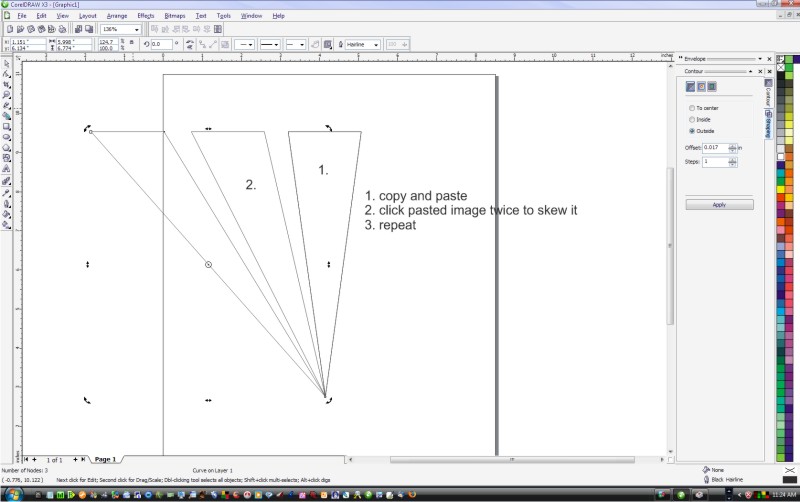This screenshot has height=502, width=800.
Task: Click the Open file icon
Action: tap(20, 29)
